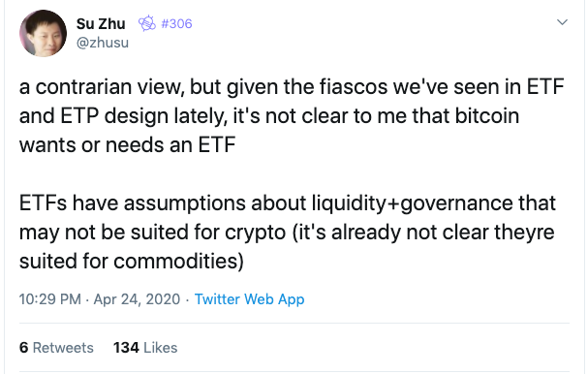The height and width of the screenshot is (374, 588).
Task: Open the Twitter Web App source link
Action: coord(249,299)
